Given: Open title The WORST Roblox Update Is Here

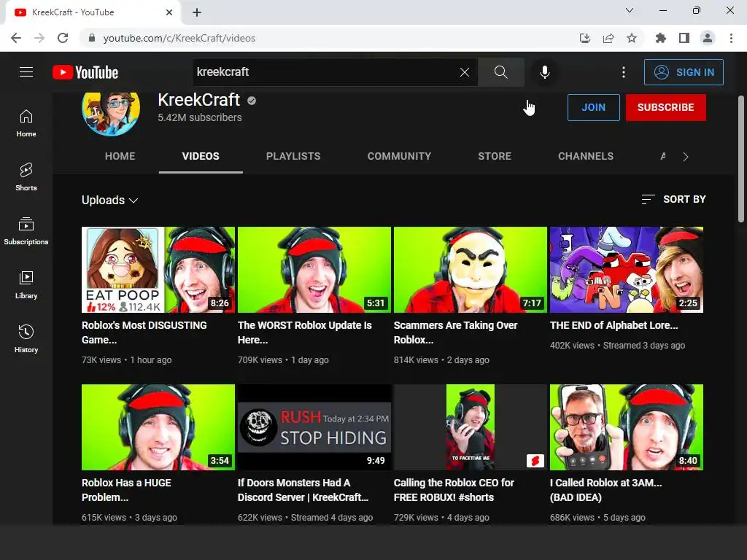Looking at the screenshot, I should (x=304, y=332).
